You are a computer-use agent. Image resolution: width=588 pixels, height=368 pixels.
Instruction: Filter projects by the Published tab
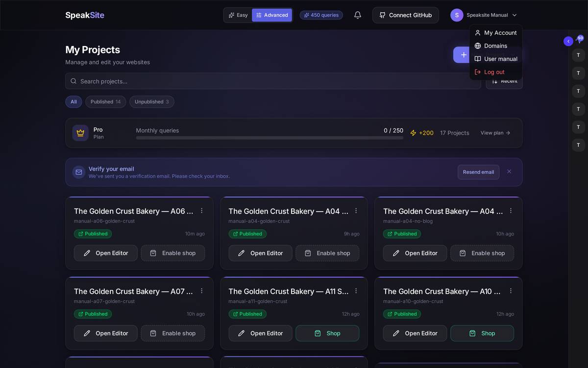[x=105, y=102]
